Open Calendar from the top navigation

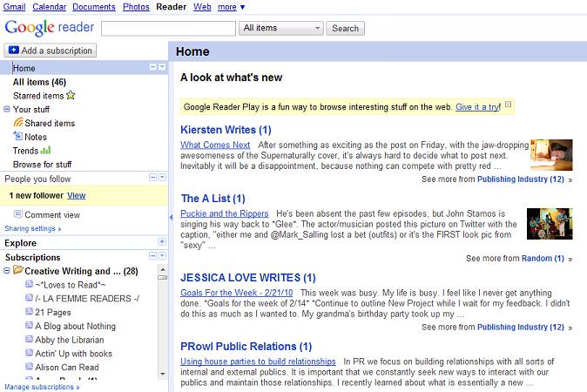point(49,7)
